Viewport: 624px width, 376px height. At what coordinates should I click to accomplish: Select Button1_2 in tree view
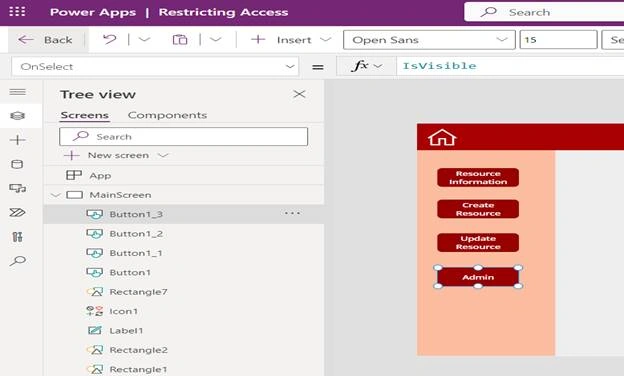[x=136, y=234]
